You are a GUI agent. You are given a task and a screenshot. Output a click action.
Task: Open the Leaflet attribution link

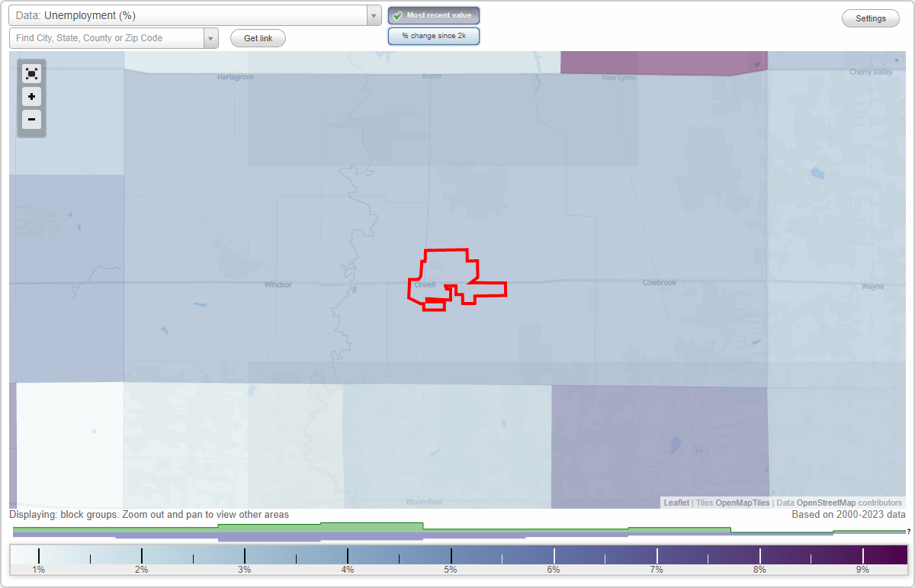click(x=676, y=503)
